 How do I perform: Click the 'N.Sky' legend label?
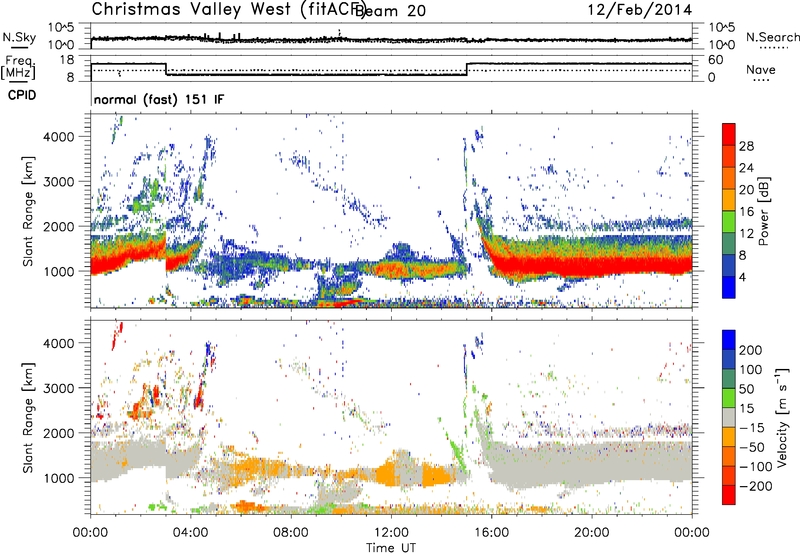pyautogui.click(x=19, y=37)
